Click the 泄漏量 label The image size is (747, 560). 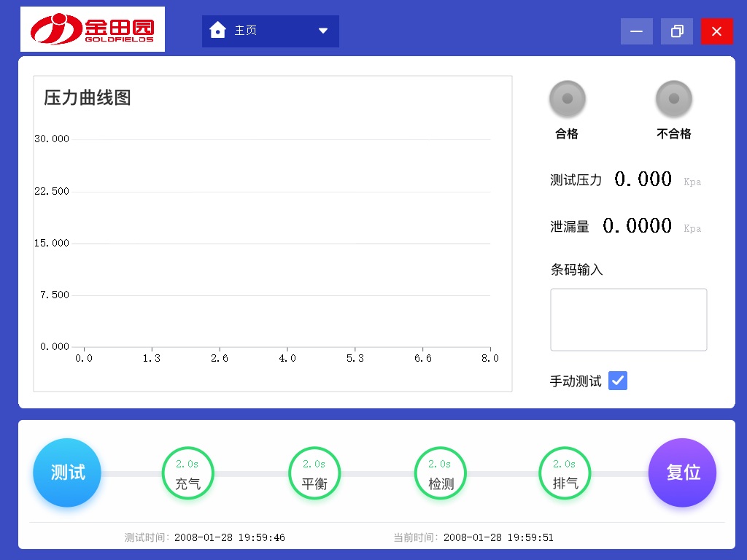(x=570, y=227)
